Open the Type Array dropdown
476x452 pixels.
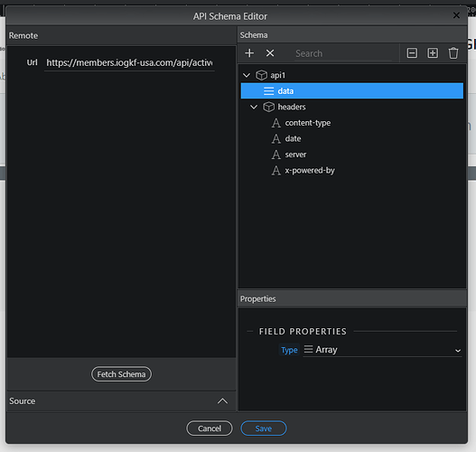tap(382, 350)
